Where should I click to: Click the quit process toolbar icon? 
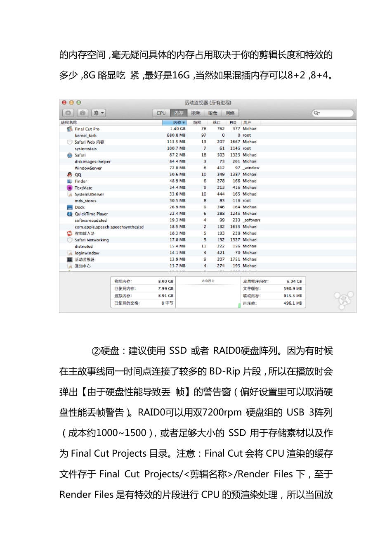[68, 113]
